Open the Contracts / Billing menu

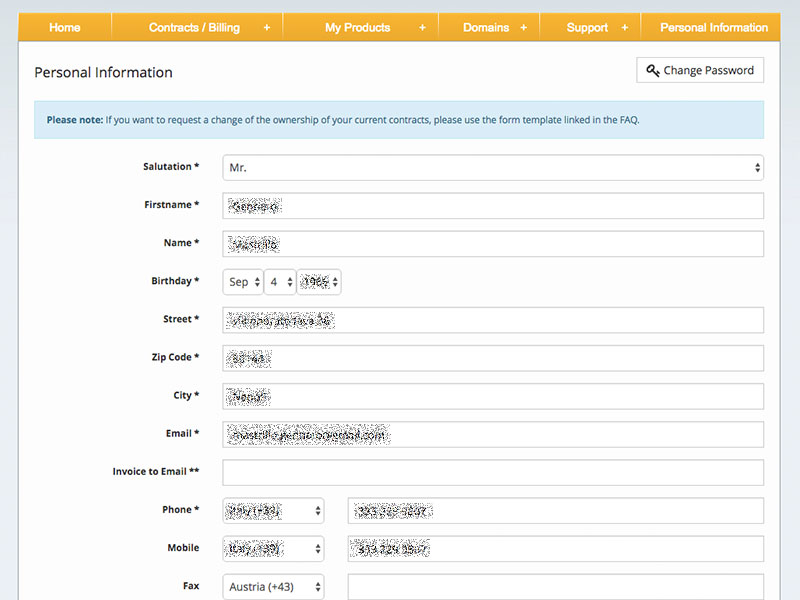[x=194, y=28]
